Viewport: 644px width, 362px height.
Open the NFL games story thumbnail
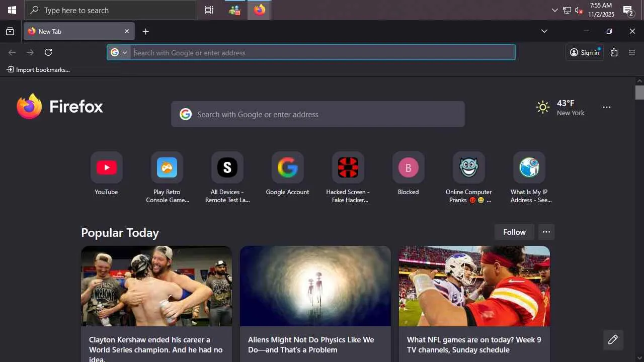point(474,286)
